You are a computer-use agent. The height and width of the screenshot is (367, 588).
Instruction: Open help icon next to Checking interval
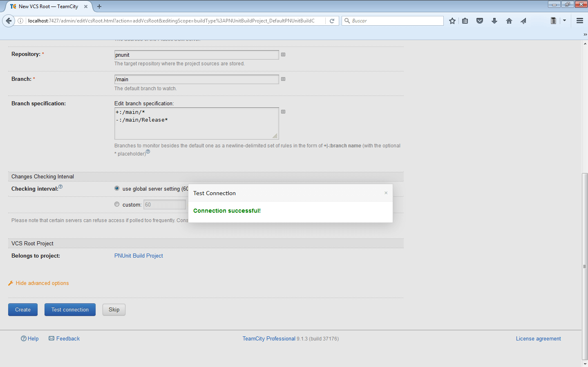(x=60, y=187)
